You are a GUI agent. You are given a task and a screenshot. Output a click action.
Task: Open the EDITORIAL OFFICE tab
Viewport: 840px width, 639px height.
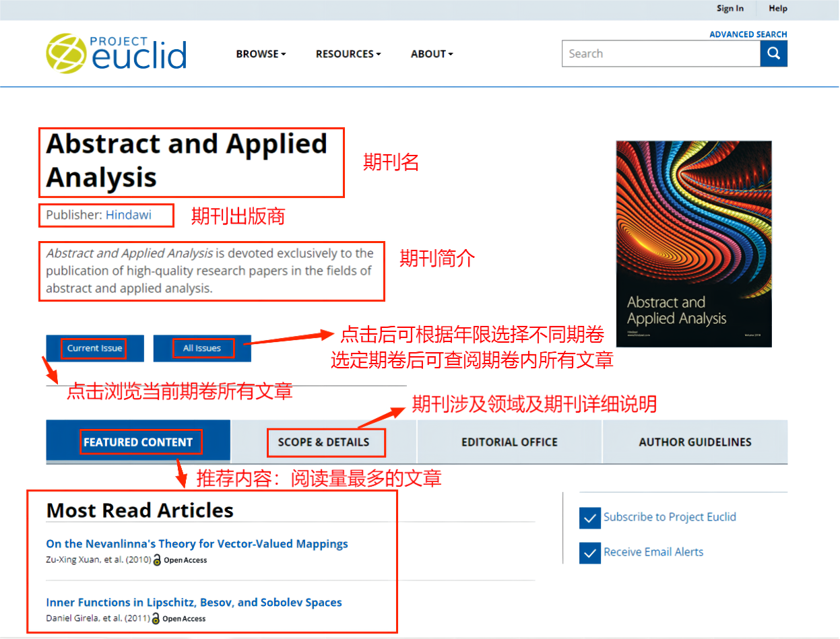click(509, 442)
